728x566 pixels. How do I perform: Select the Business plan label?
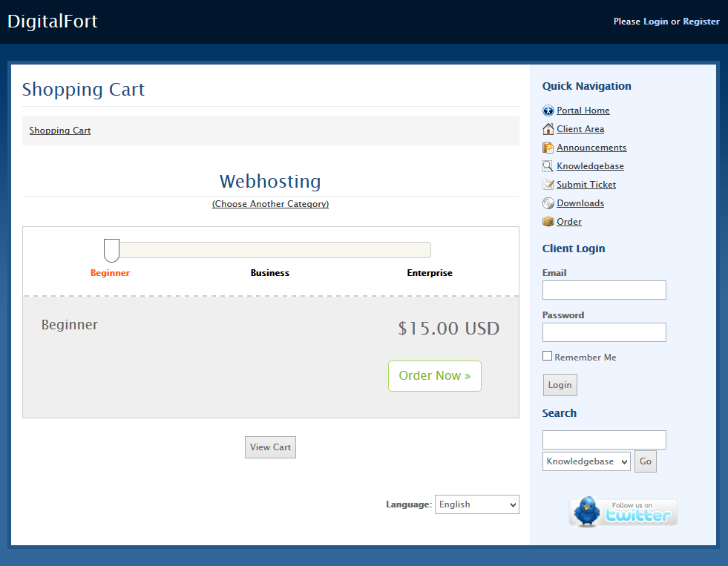tap(269, 273)
